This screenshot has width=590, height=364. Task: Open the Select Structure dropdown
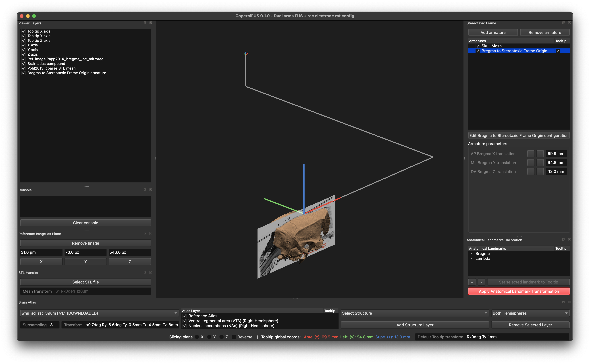click(x=415, y=313)
